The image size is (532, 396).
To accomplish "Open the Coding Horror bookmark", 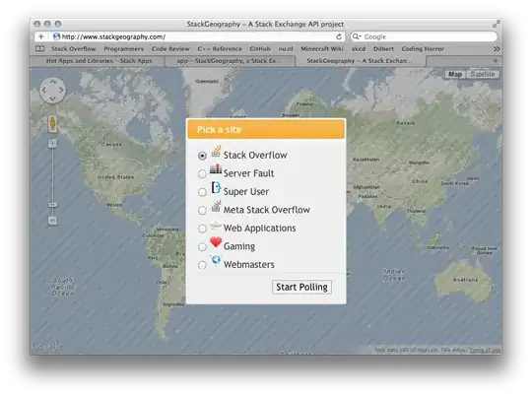I will [x=423, y=49].
